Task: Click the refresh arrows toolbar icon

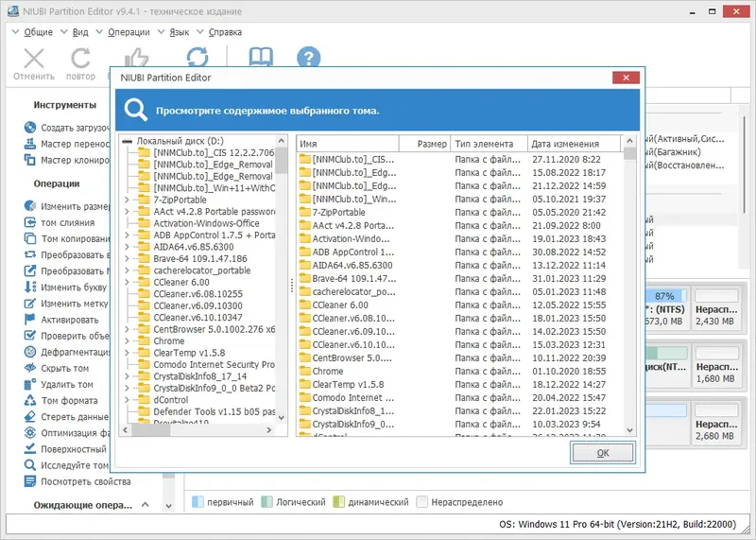Action: (198, 57)
